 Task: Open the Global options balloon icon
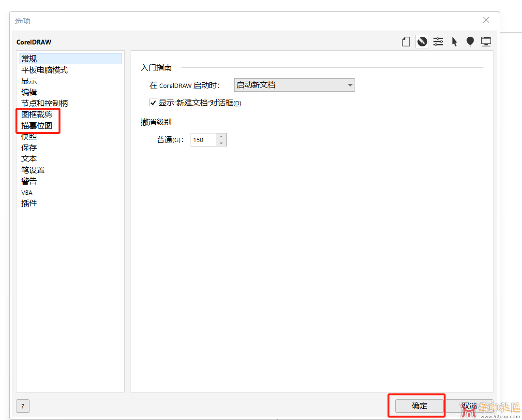tap(470, 42)
